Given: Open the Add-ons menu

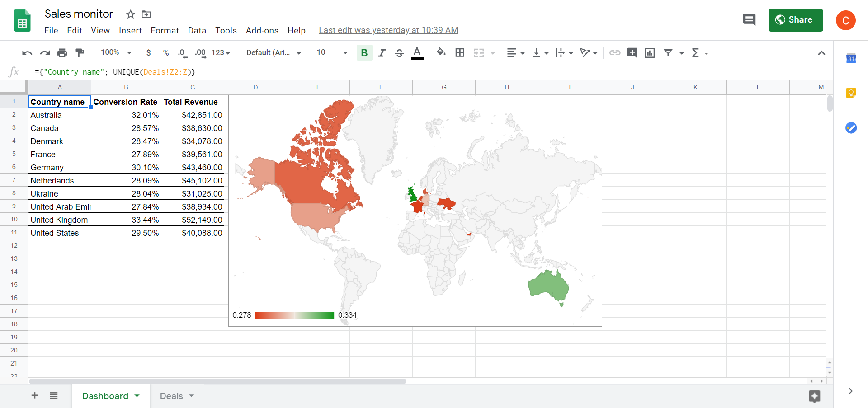Looking at the screenshot, I should [x=262, y=30].
